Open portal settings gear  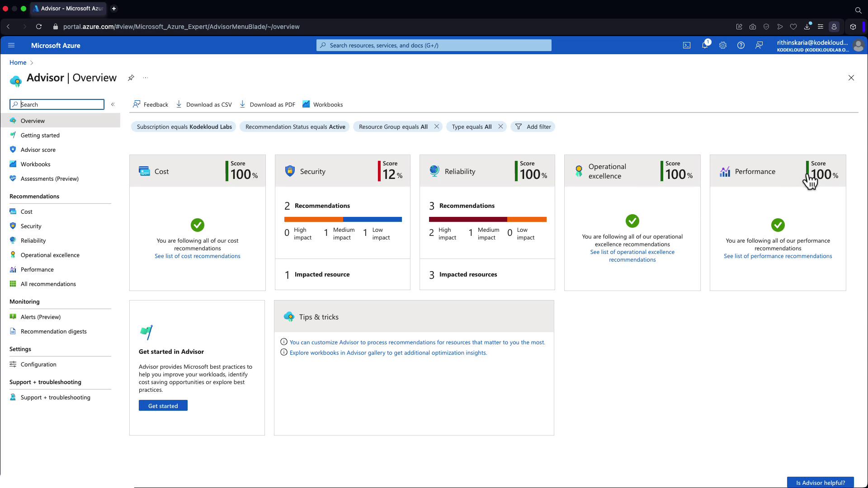point(722,45)
